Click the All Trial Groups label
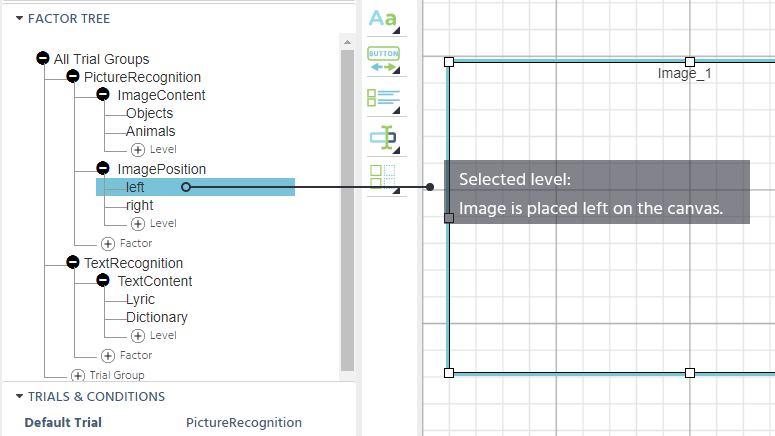This screenshot has width=775, height=436. [x=101, y=59]
